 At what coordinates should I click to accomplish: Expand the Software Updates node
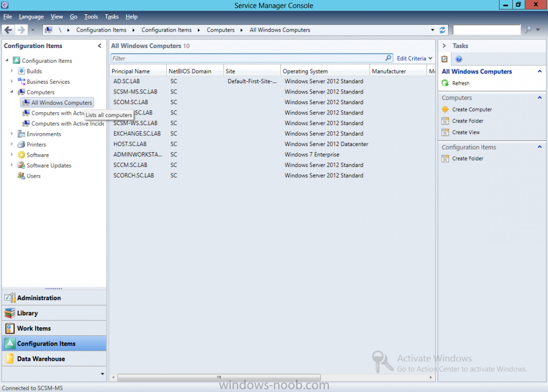(12, 165)
